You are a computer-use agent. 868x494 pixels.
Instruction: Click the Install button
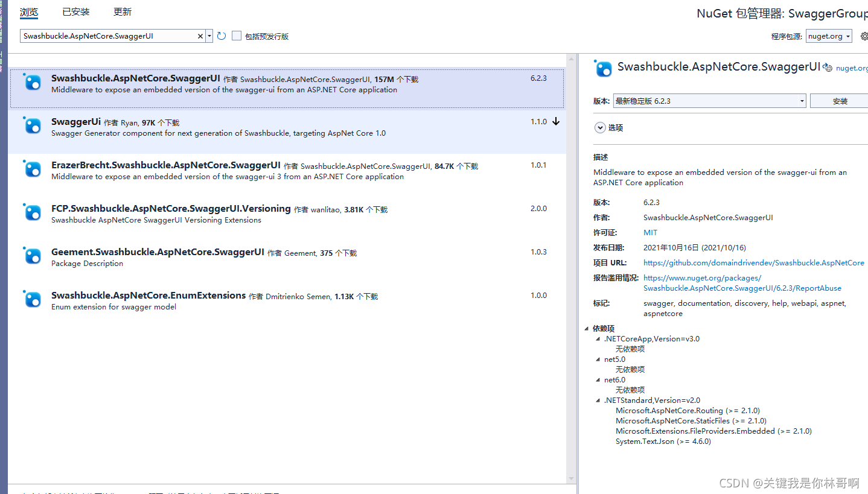pyautogui.click(x=839, y=101)
